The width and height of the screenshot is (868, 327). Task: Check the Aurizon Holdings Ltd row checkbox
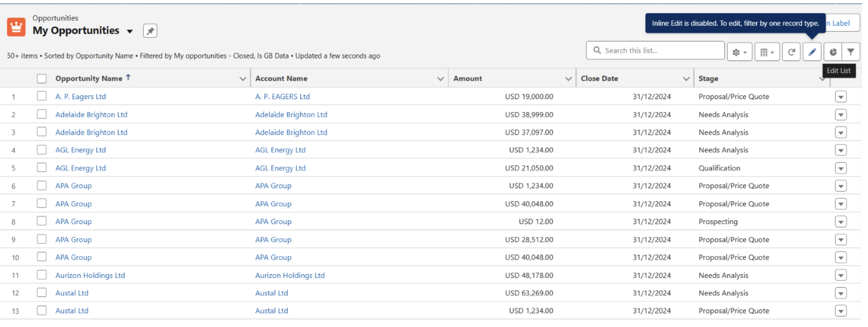(x=42, y=275)
